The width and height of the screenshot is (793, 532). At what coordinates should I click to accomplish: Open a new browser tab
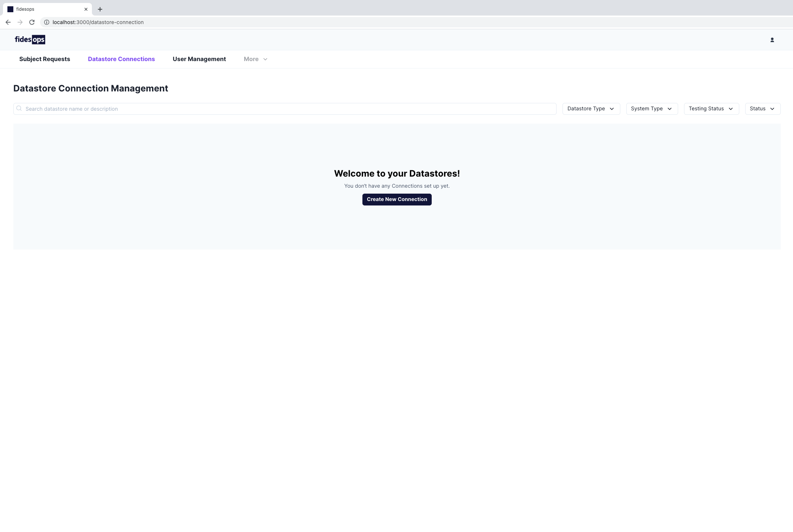(100, 9)
